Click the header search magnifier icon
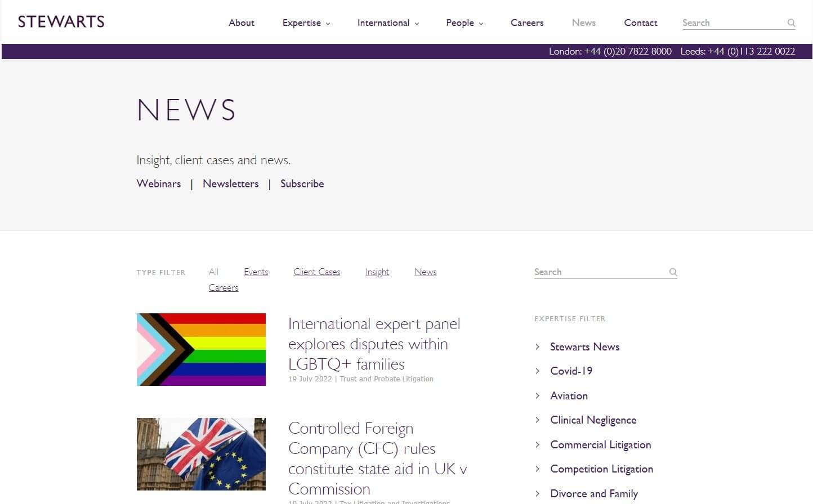 tap(791, 23)
